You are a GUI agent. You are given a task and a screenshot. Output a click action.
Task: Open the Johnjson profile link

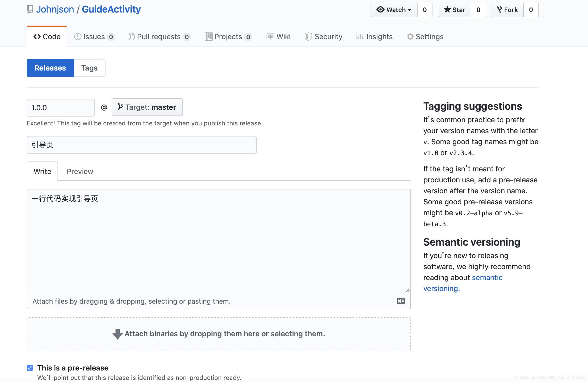[x=55, y=9]
